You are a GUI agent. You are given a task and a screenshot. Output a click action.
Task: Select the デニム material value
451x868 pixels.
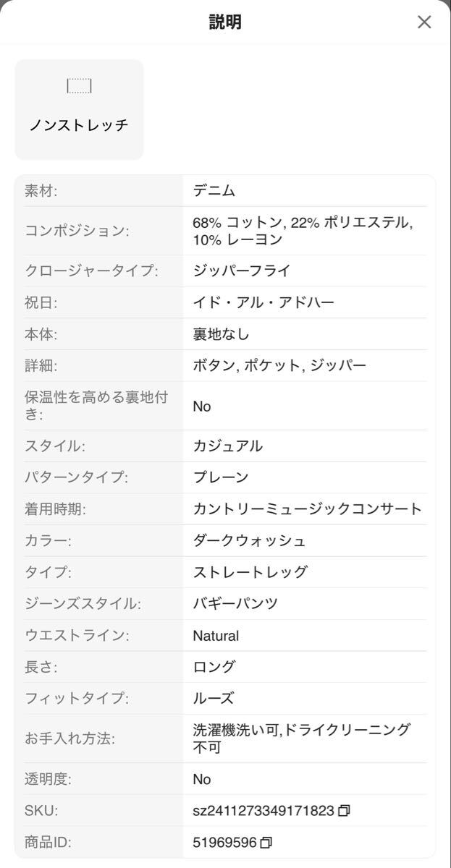pos(214,191)
